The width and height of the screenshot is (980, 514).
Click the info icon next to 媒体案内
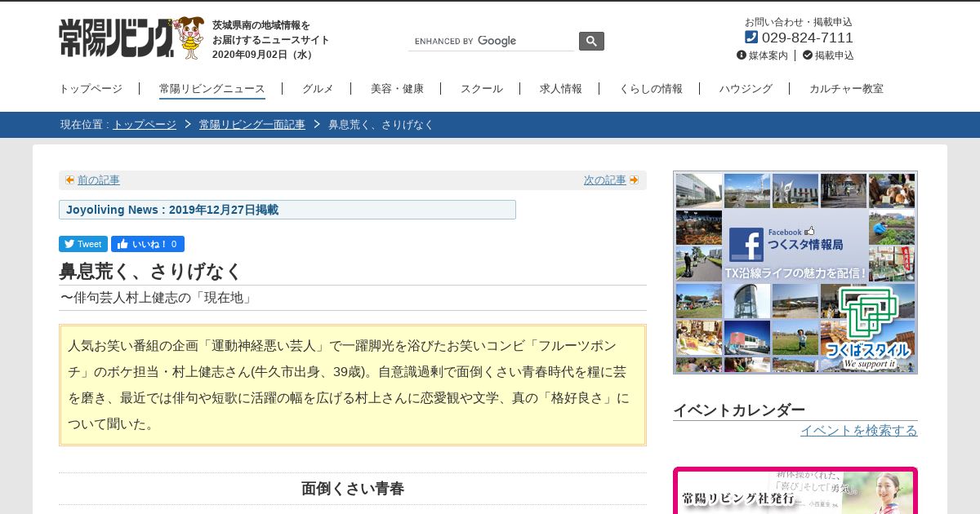[742, 55]
